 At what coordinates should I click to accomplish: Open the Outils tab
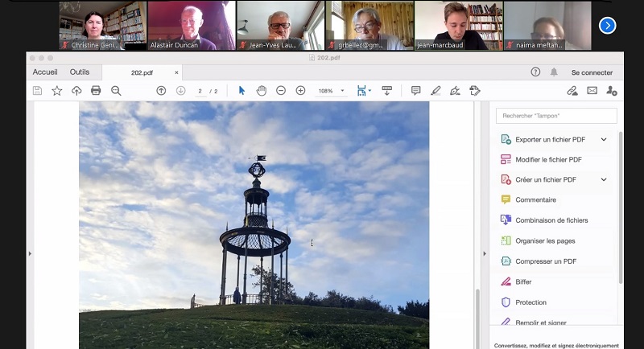pos(80,72)
